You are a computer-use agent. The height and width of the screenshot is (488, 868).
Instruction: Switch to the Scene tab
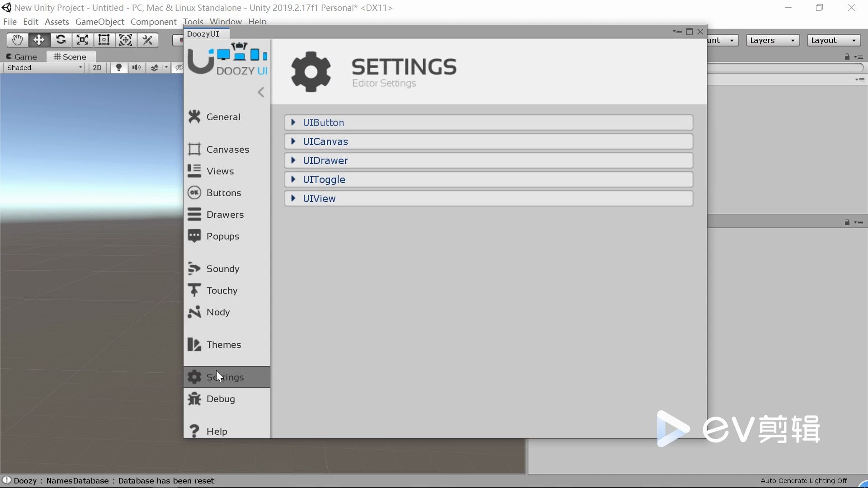tap(70, 57)
